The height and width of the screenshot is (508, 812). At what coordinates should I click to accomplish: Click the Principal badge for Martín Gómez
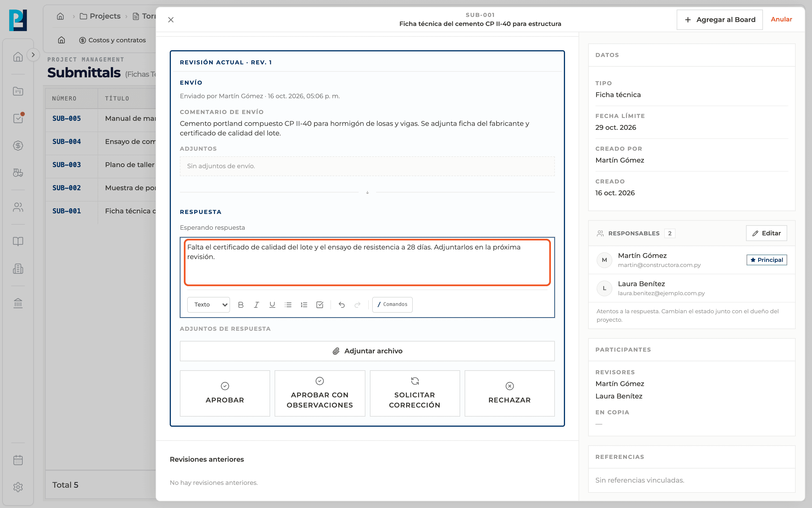point(766,260)
